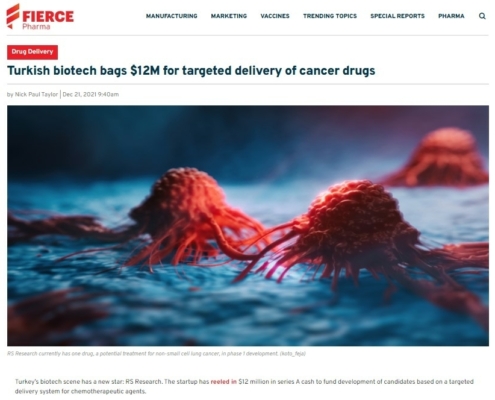This screenshot has width=495, height=400.
Task: Click the cancer cell hero image
Action: point(248,226)
